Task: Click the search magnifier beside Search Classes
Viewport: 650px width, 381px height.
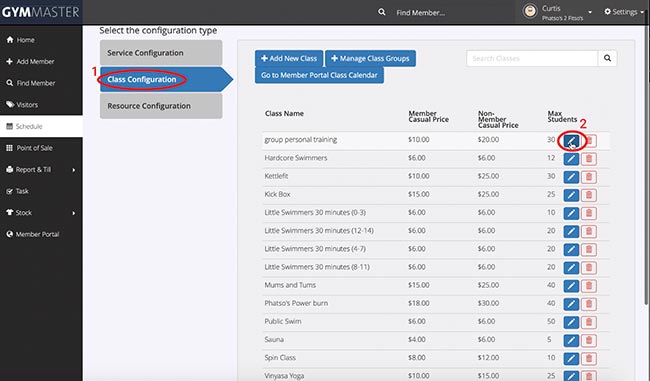Action: pos(607,58)
